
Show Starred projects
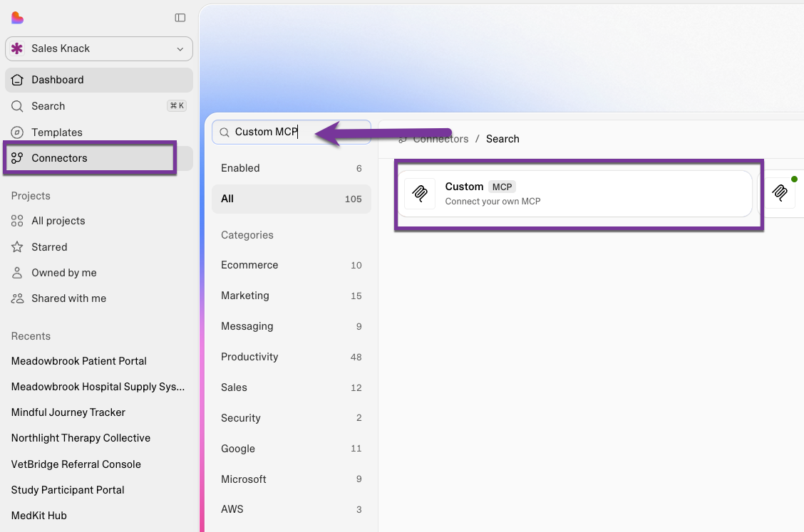99,247
